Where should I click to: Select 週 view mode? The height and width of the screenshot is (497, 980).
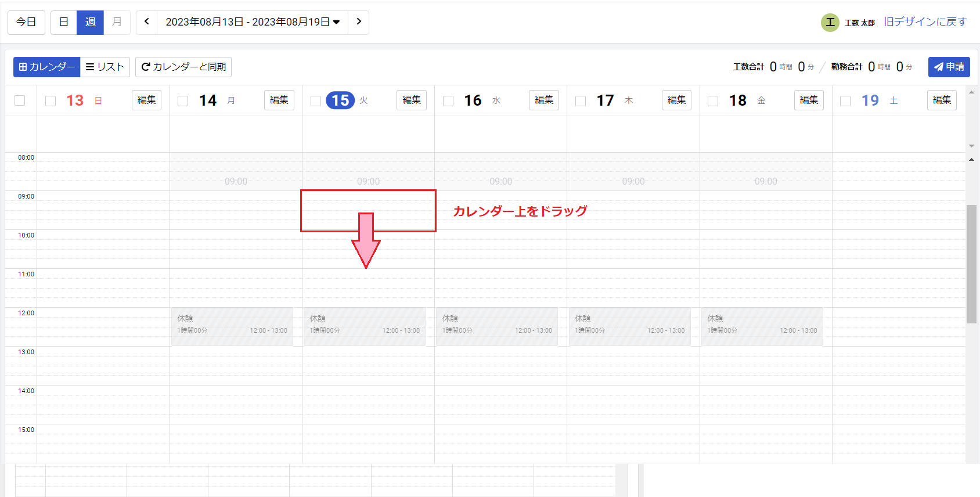tap(90, 22)
